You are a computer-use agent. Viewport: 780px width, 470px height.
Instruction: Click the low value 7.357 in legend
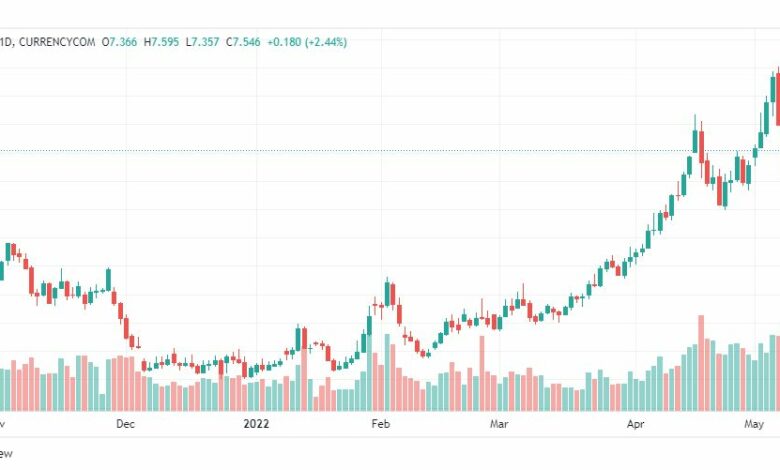click(x=205, y=42)
